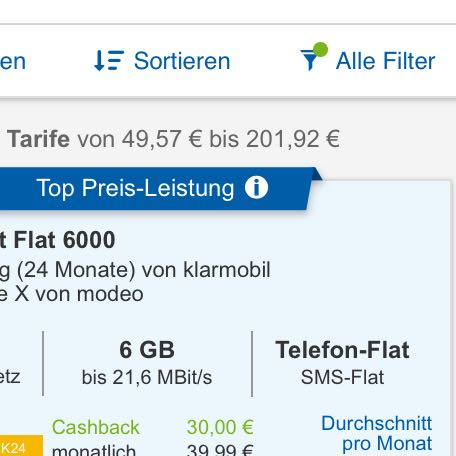The height and width of the screenshot is (456, 456).
Task: Click the Tarife price range summary text
Action: [x=174, y=139]
